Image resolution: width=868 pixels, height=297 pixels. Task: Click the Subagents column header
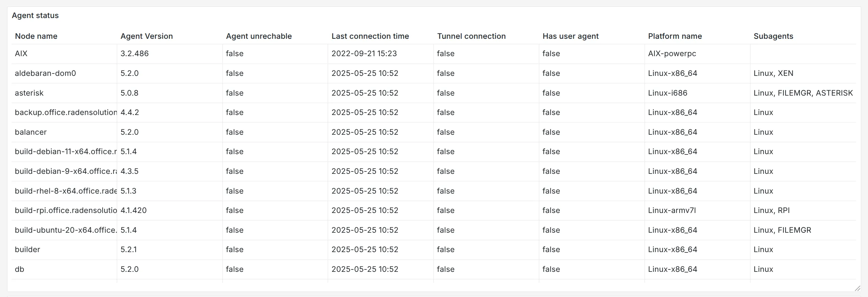(x=773, y=36)
